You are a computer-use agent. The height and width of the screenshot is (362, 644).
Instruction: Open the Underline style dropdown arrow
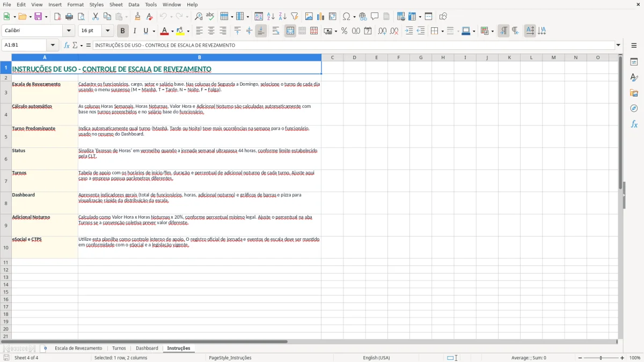click(x=153, y=31)
